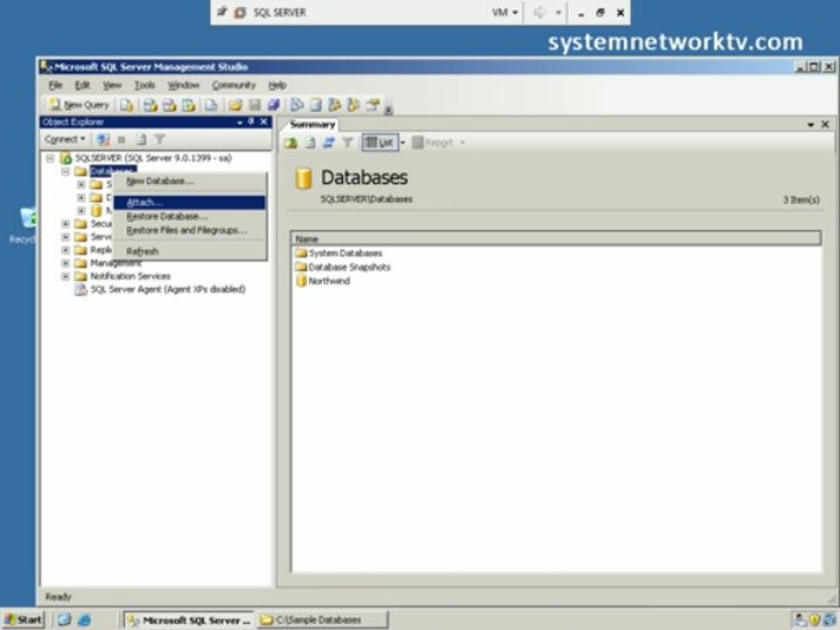This screenshot has height=630, width=840.
Task: Choose Restore Database... from context menu
Action: [189, 216]
